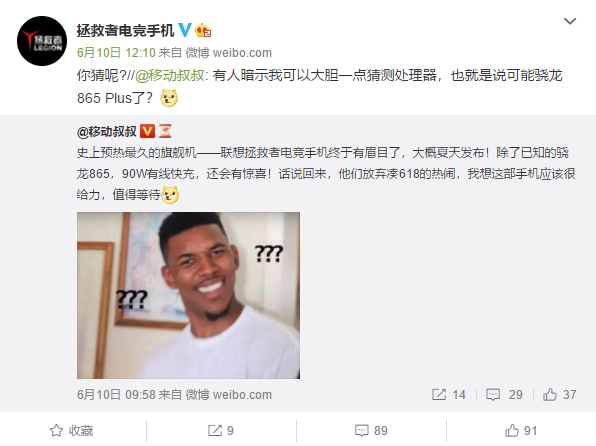Repost this post with 9 shares

point(221,431)
